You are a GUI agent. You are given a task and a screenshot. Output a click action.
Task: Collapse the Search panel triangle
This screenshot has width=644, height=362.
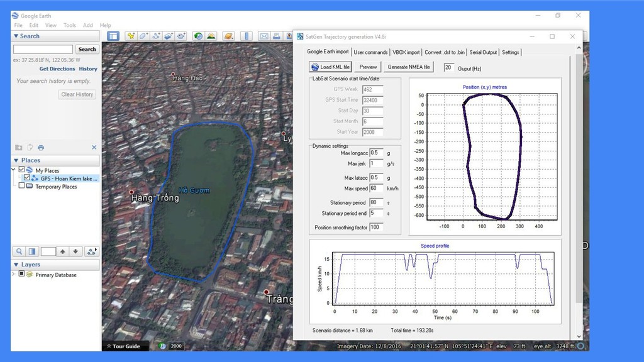(x=16, y=36)
